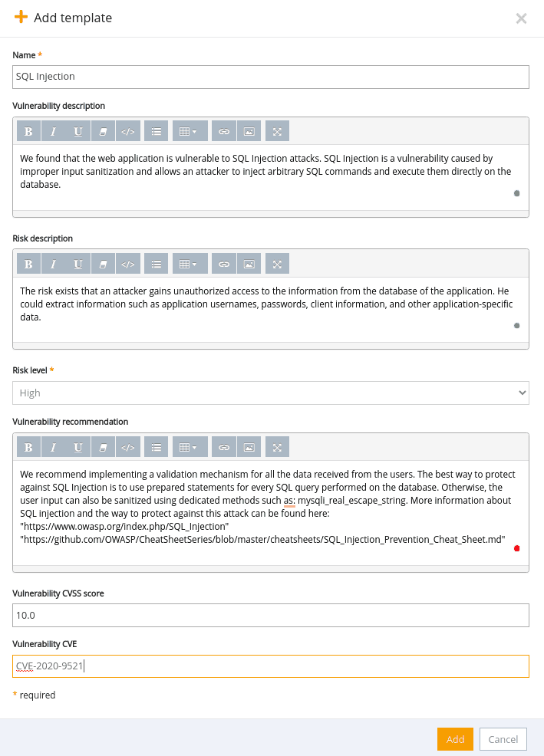Cancel the Add template dialog
This screenshot has height=756, width=544.
click(503, 739)
